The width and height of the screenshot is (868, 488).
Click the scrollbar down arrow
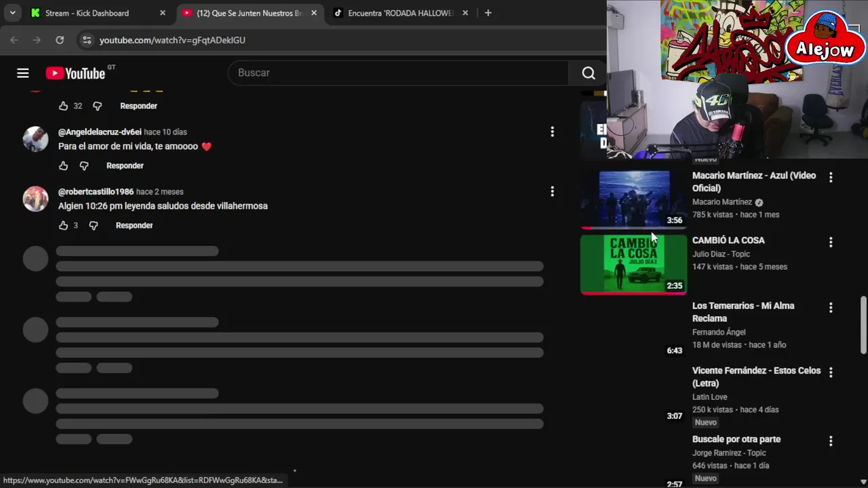[x=863, y=482]
